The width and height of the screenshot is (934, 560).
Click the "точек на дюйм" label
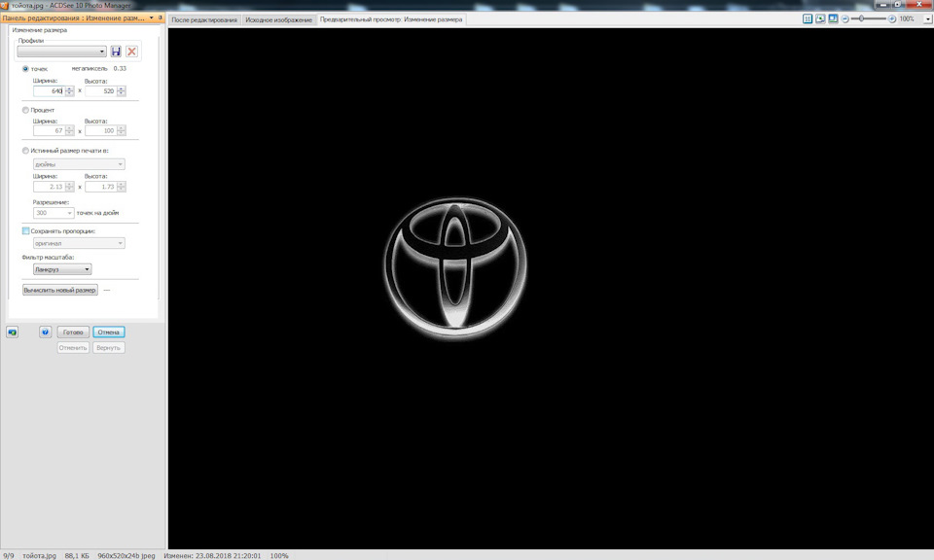tap(97, 213)
